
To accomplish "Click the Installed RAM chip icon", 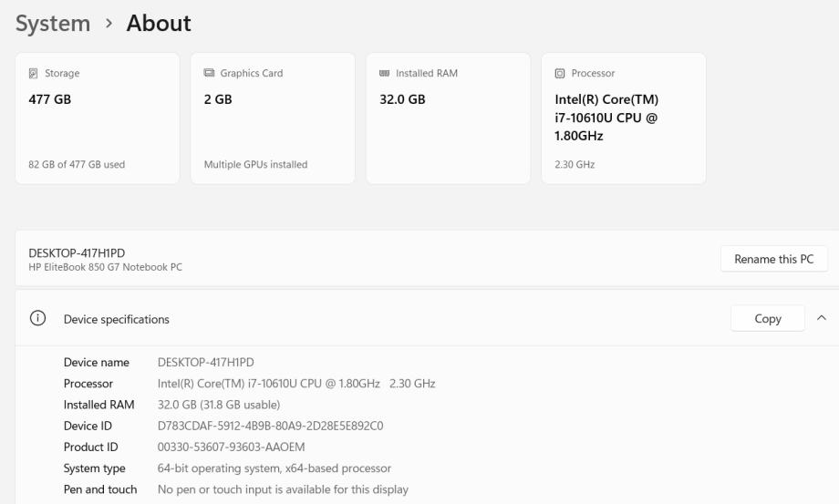I will [x=384, y=74].
